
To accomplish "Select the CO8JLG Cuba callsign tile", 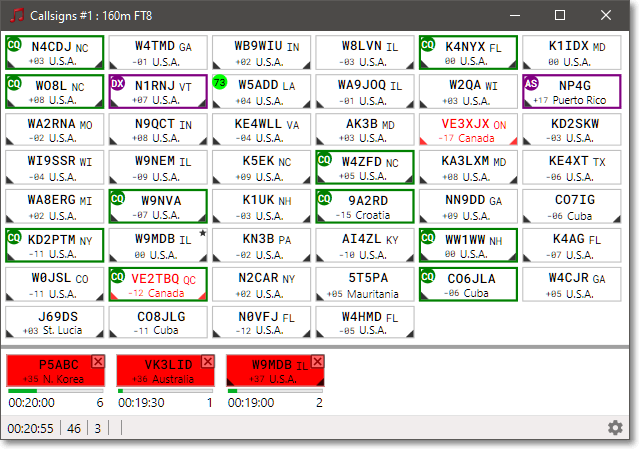I will coord(158,322).
